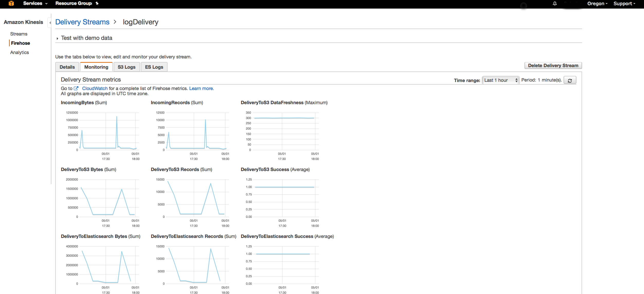Click the Delivery Streams breadcrumb link

pyautogui.click(x=82, y=22)
